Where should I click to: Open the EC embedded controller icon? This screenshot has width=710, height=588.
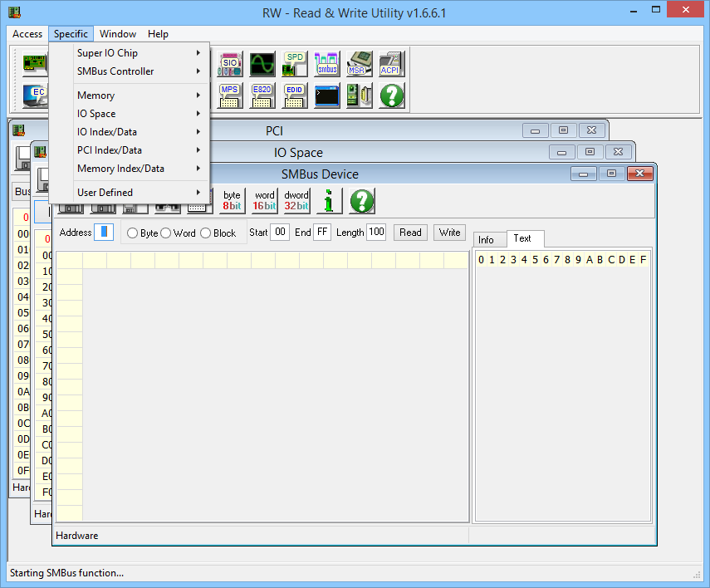pyautogui.click(x=36, y=96)
